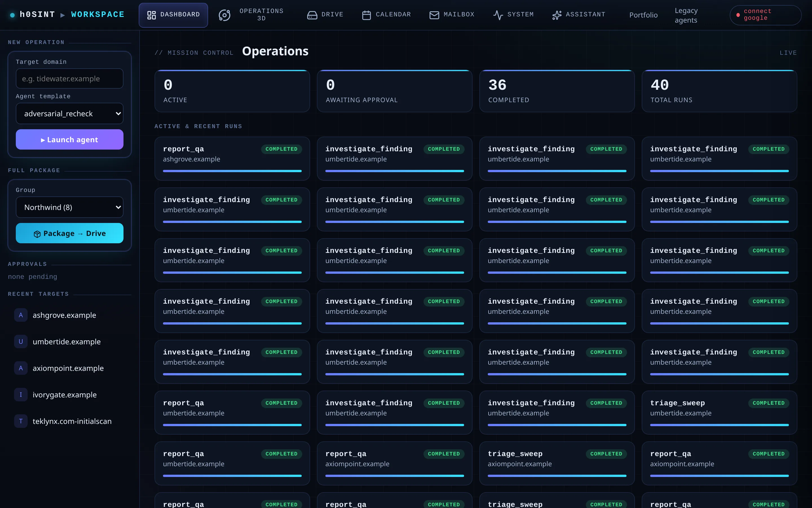Select ashgrove.example in Recent Targets
The height and width of the screenshot is (508, 812).
pyautogui.click(x=69, y=315)
